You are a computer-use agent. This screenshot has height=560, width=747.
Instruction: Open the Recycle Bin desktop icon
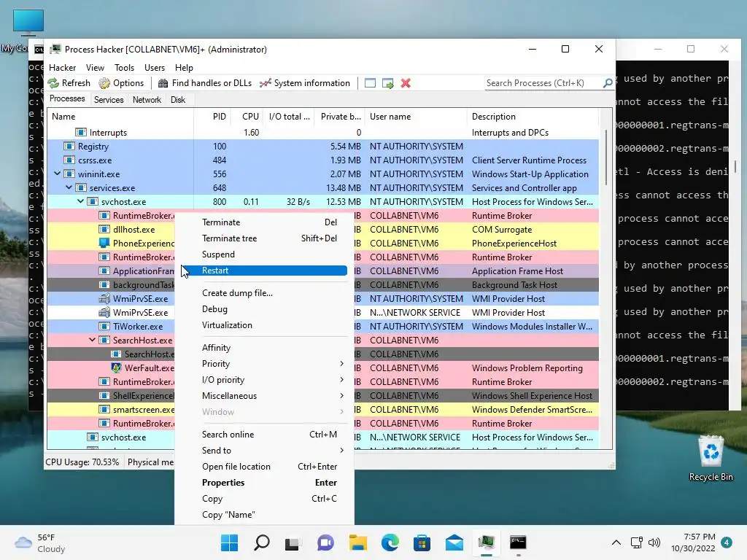[x=711, y=458]
